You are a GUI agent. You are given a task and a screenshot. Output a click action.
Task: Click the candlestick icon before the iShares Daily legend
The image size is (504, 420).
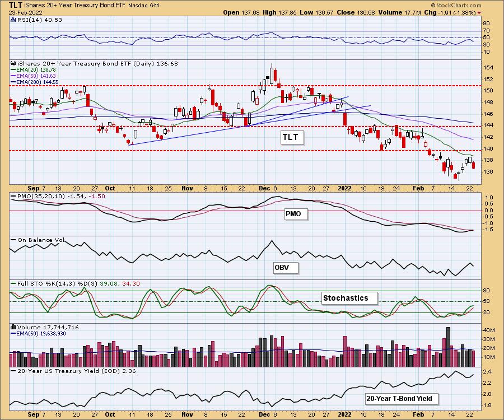pos(13,64)
